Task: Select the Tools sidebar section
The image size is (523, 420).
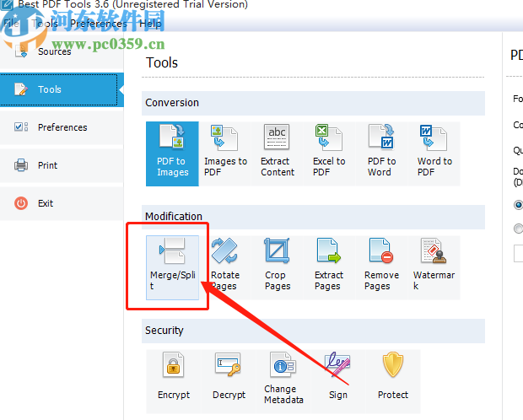Action: point(62,89)
